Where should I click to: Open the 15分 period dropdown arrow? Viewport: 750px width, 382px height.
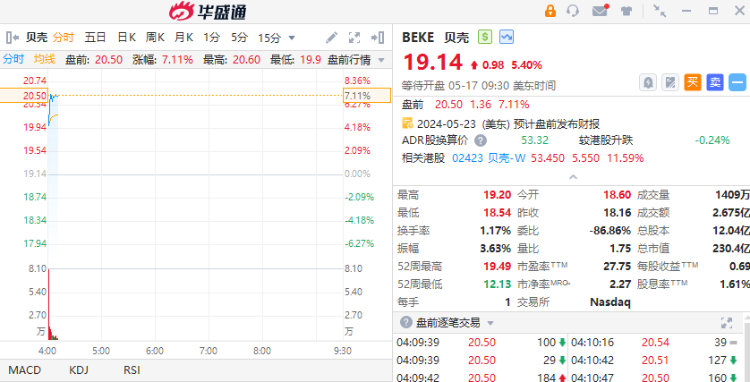click(x=291, y=38)
